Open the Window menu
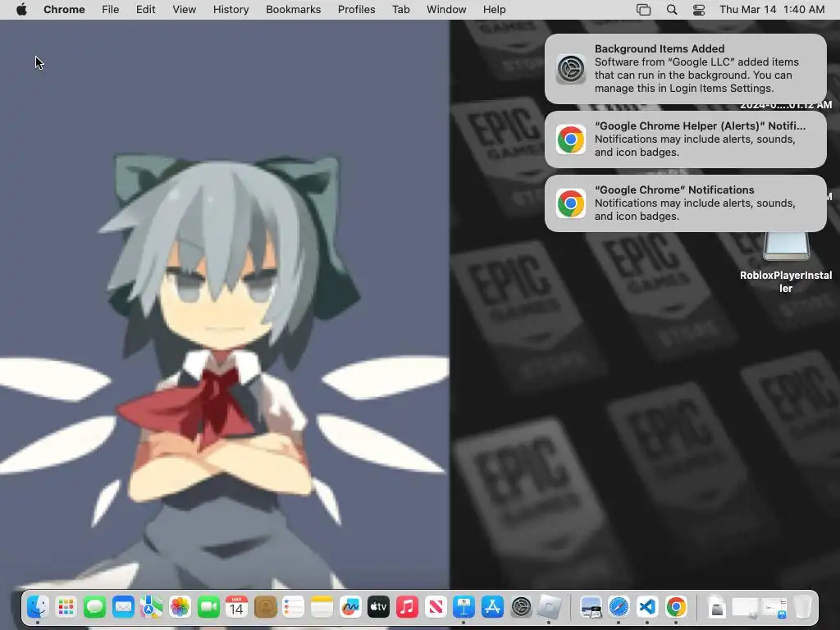Screen dimensions: 840x630 pyautogui.click(x=446, y=10)
